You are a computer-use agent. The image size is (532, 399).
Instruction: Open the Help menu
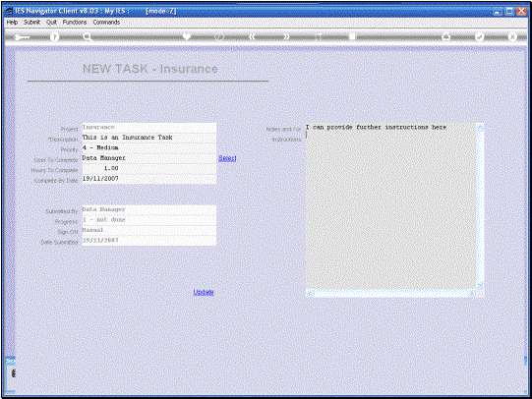(12, 22)
